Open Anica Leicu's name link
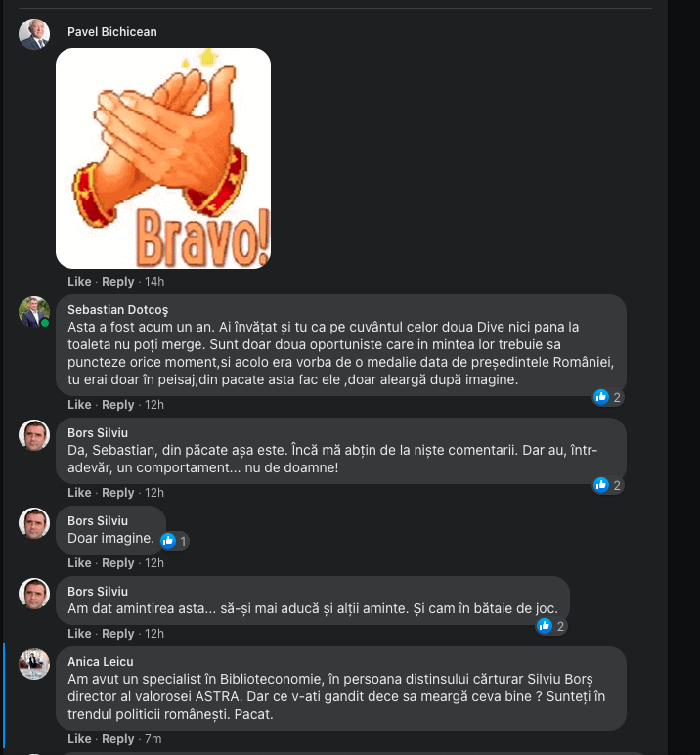Viewport: 700px width, 755px height. 101,661
